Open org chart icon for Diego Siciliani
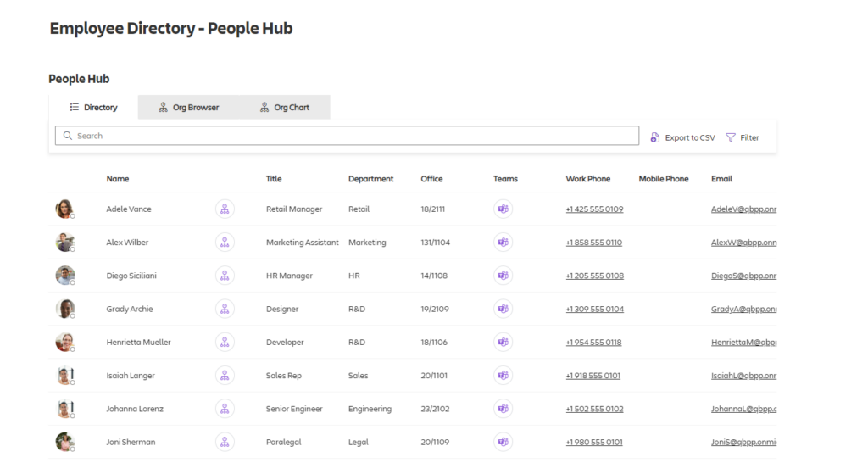This screenshot has height=463, width=868. point(225,276)
